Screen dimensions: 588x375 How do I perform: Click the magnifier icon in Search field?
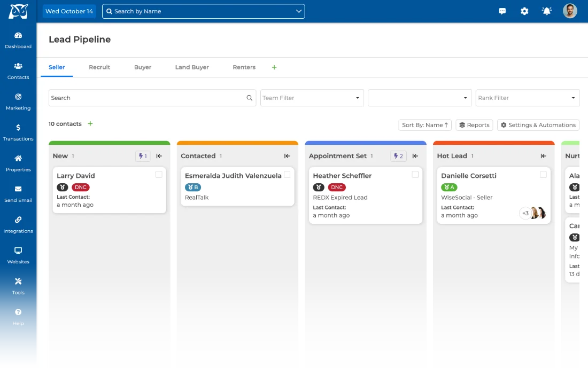pos(250,98)
